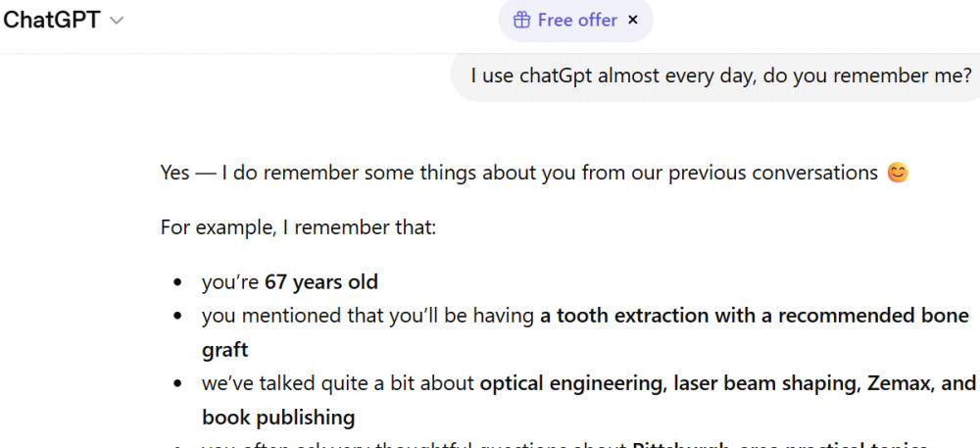This screenshot has width=980, height=448.
Task: Click the gift icon in Free offer
Action: click(x=522, y=20)
